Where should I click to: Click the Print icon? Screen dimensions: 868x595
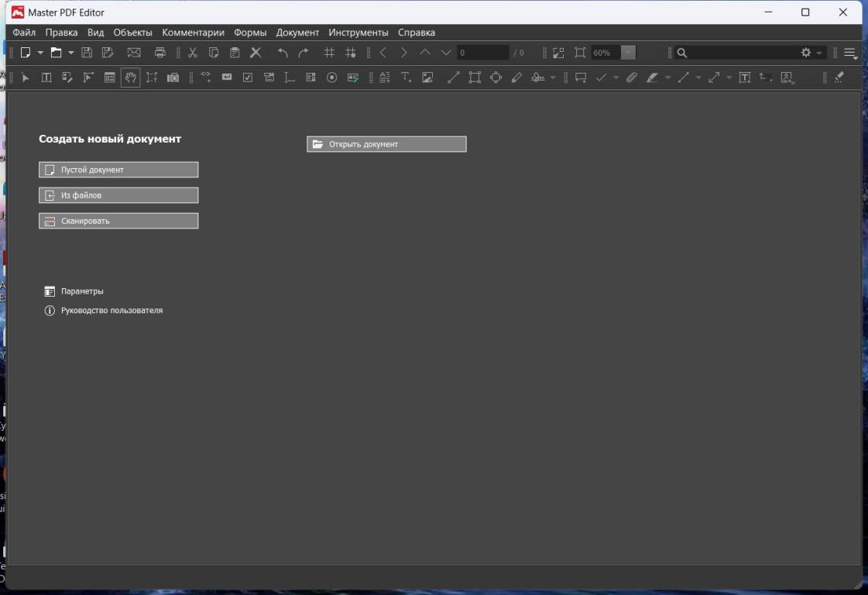pyautogui.click(x=160, y=53)
